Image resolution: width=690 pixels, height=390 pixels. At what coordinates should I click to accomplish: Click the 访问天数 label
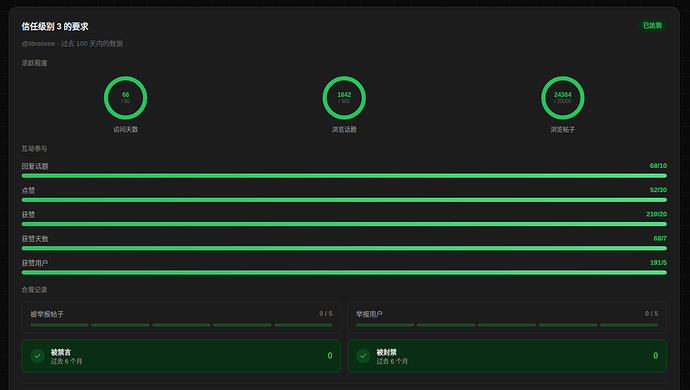pyautogui.click(x=125, y=129)
